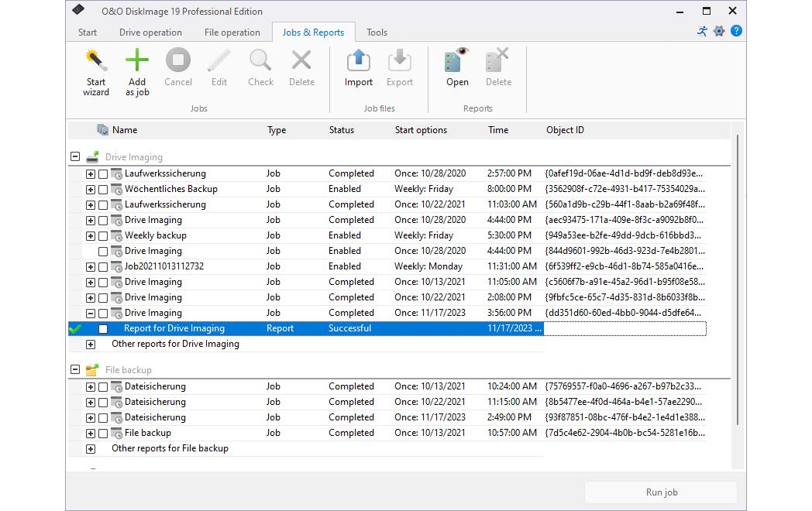Viewport: 812px width, 511px height.
Task: Export a job file
Action: [400, 68]
